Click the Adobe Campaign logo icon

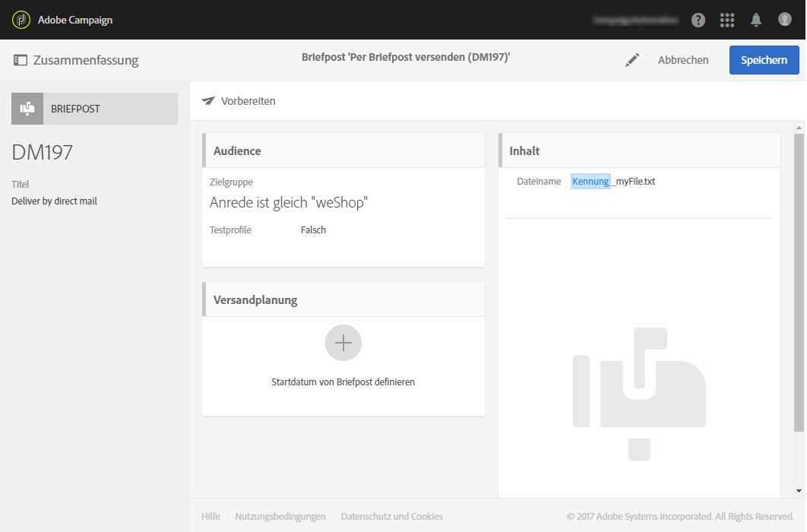21,20
